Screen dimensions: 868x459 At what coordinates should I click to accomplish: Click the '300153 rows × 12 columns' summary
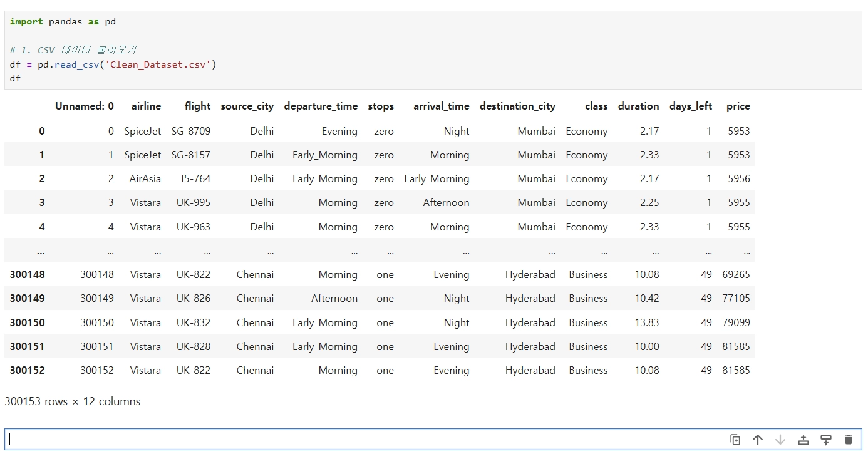pos(73,401)
